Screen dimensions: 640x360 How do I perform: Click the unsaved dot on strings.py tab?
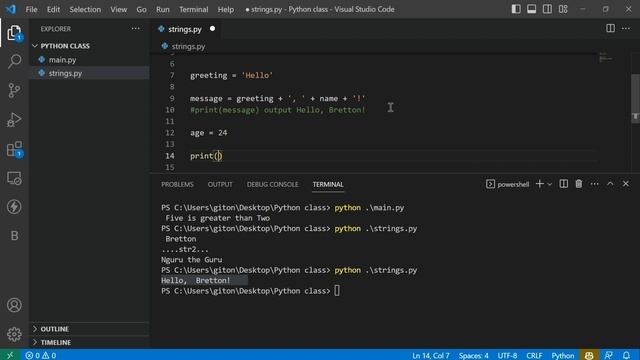pos(212,29)
